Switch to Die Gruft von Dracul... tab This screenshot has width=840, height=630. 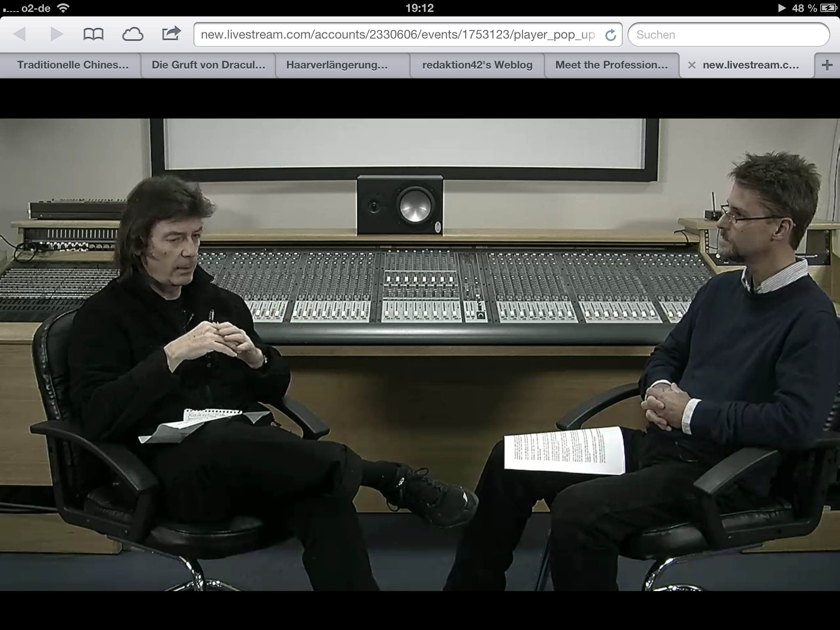(x=208, y=65)
